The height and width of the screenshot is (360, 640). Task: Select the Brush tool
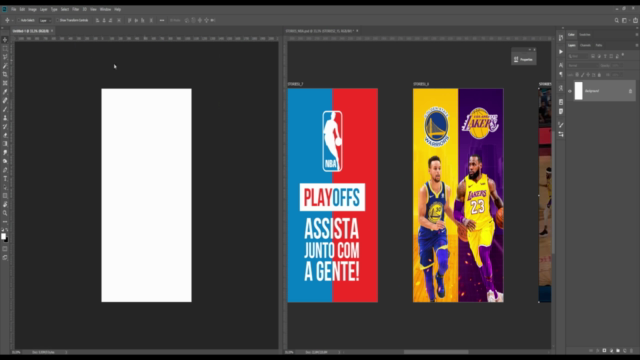pyautogui.click(x=5, y=109)
